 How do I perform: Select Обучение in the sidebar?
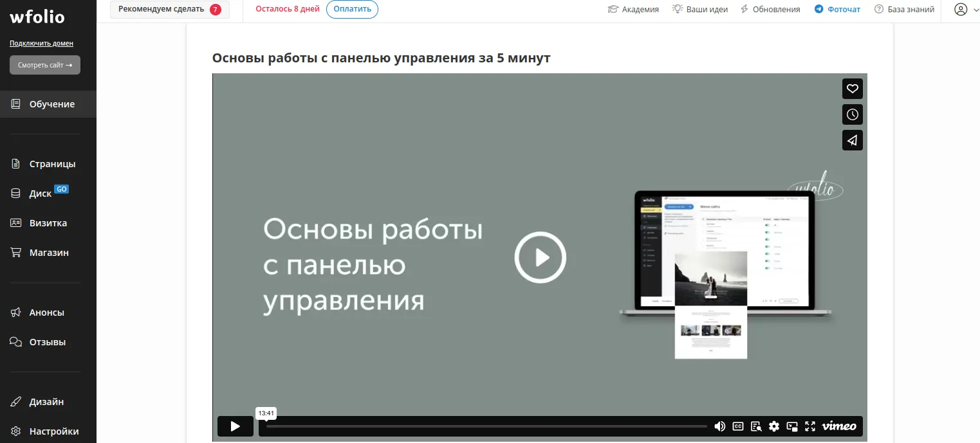51,104
